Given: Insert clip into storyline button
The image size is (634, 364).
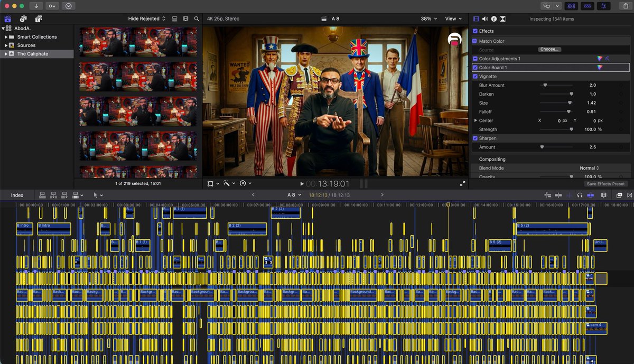Looking at the screenshot, I should [x=54, y=195].
